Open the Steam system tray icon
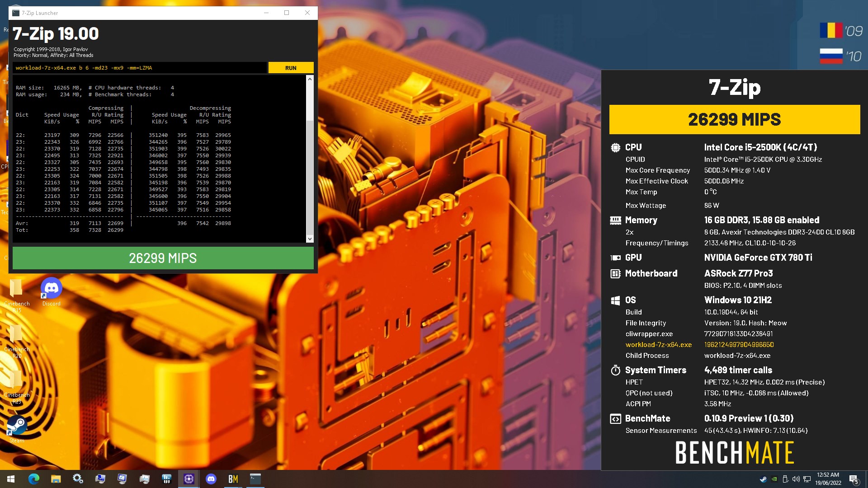Screen dimensions: 868x488 [x=763, y=479]
